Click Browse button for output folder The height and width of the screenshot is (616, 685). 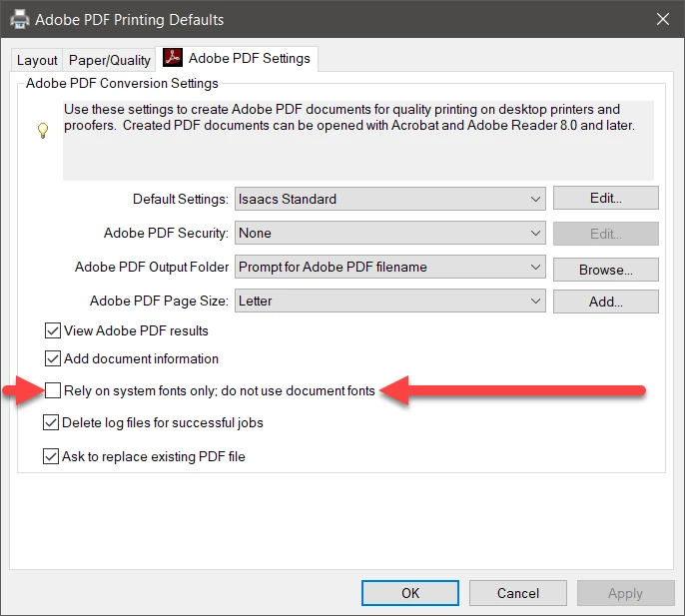coord(605,270)
